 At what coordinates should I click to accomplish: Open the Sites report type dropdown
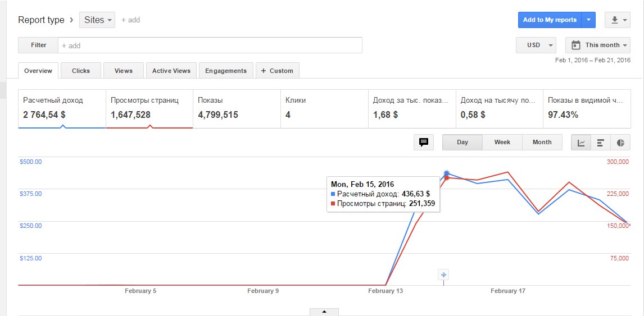click(x=97, y=20)
